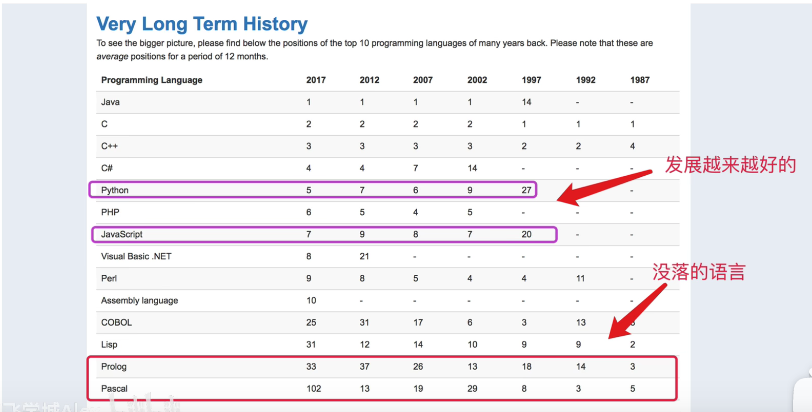Select the Java row name
Image resolution: width=812 pixels, height=412 pixels.
(x=110, y=102)
